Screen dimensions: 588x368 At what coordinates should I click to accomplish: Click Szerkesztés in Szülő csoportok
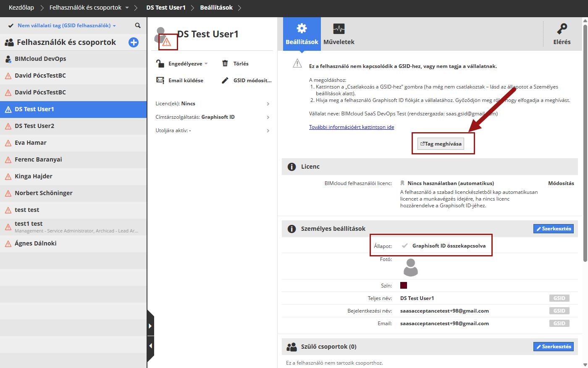[x=554, y=347]
